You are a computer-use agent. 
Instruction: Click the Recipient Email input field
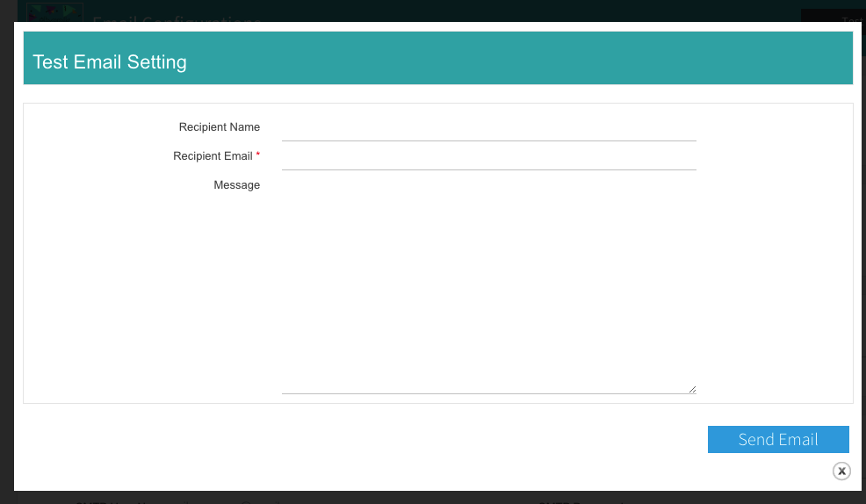pos(489,156)
